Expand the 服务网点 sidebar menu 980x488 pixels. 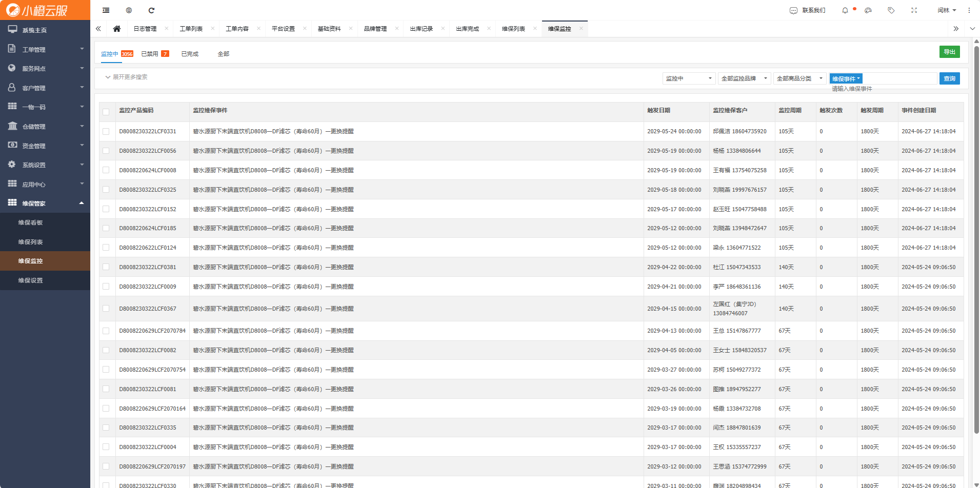[45, 68]
